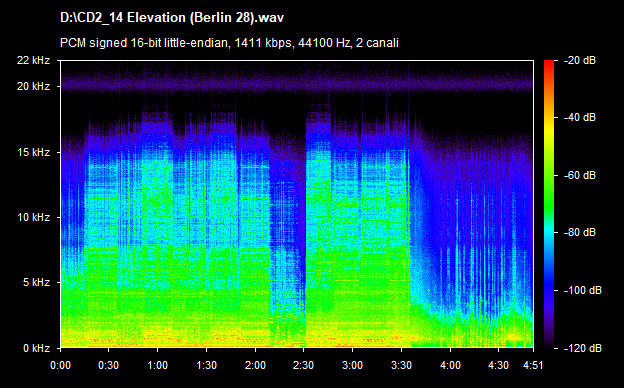Click the 4:51 end time marker
The image size is (624, 388).
[532, 365]
